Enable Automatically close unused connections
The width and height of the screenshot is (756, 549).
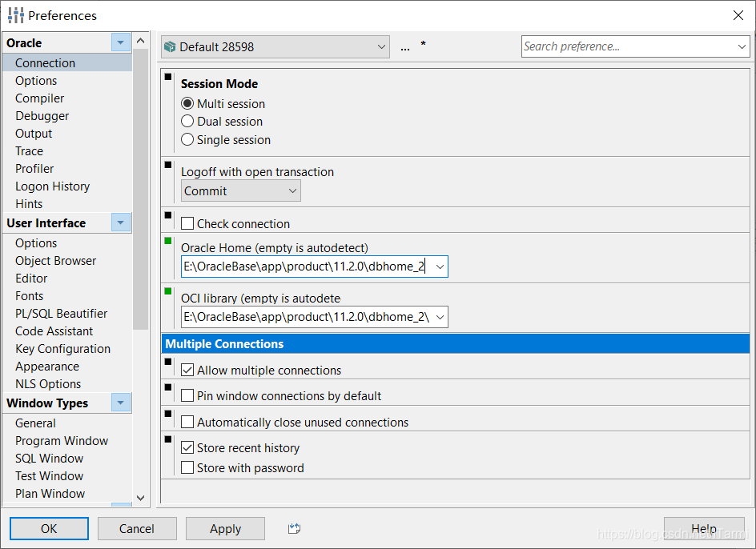pos(187,422)
